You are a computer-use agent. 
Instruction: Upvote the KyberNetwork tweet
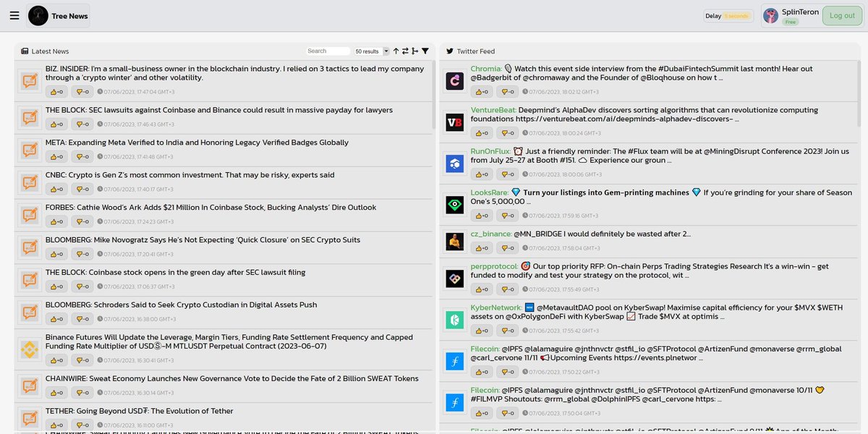click(482, 331)
